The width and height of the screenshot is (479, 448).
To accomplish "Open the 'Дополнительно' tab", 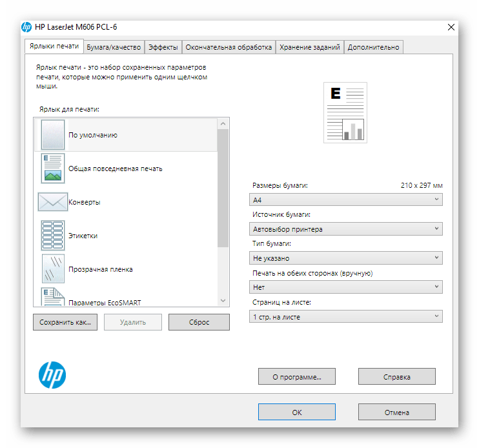I will [x=373, y=47].
